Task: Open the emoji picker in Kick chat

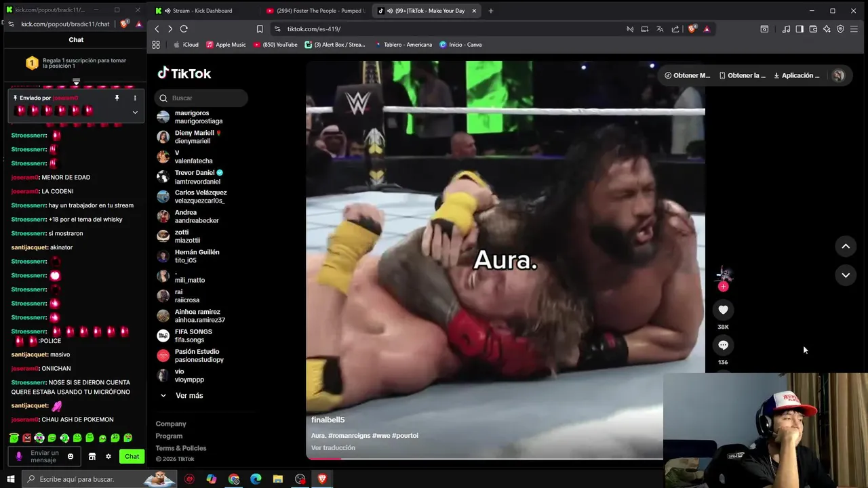Action: 71,456
